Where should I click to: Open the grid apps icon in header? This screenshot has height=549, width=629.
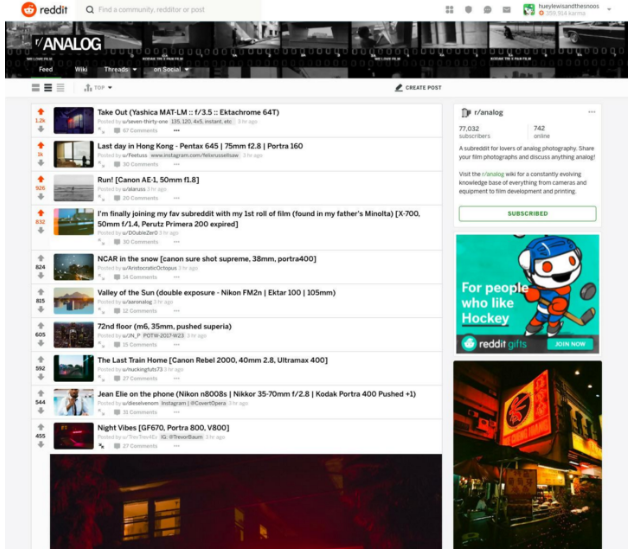click(x=449, y=10)
